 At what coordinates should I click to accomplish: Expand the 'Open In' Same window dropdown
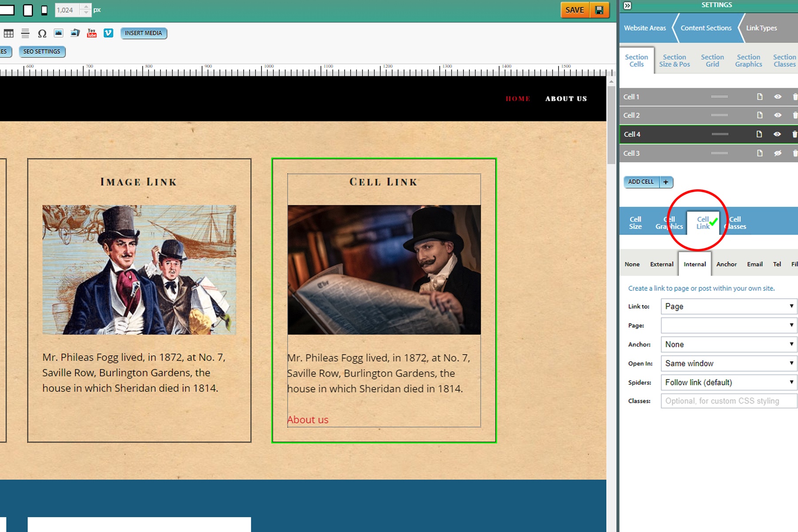728,364
